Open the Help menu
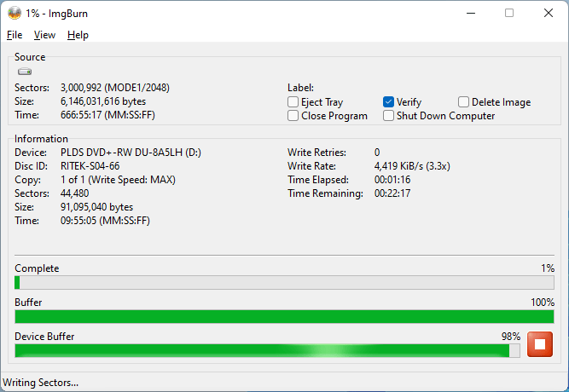 (78, 35)
